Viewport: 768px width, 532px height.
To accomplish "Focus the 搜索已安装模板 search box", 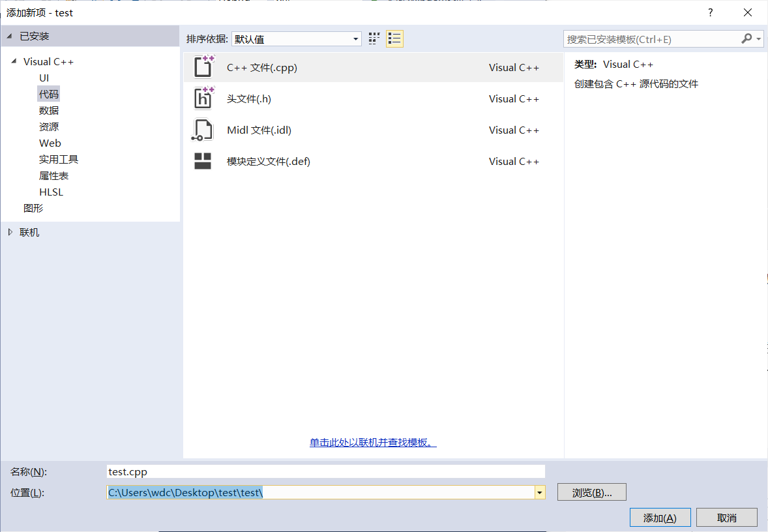I will click(x=651, y=39).
